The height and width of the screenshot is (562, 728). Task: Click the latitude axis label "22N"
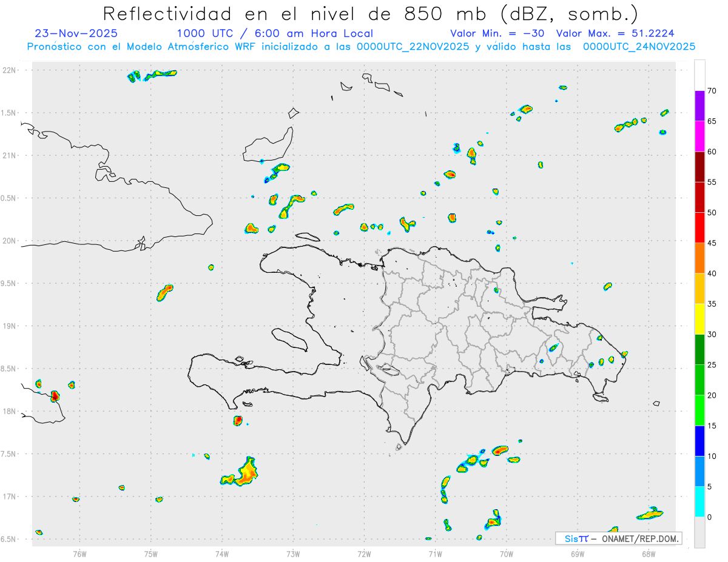pos(10,70)
